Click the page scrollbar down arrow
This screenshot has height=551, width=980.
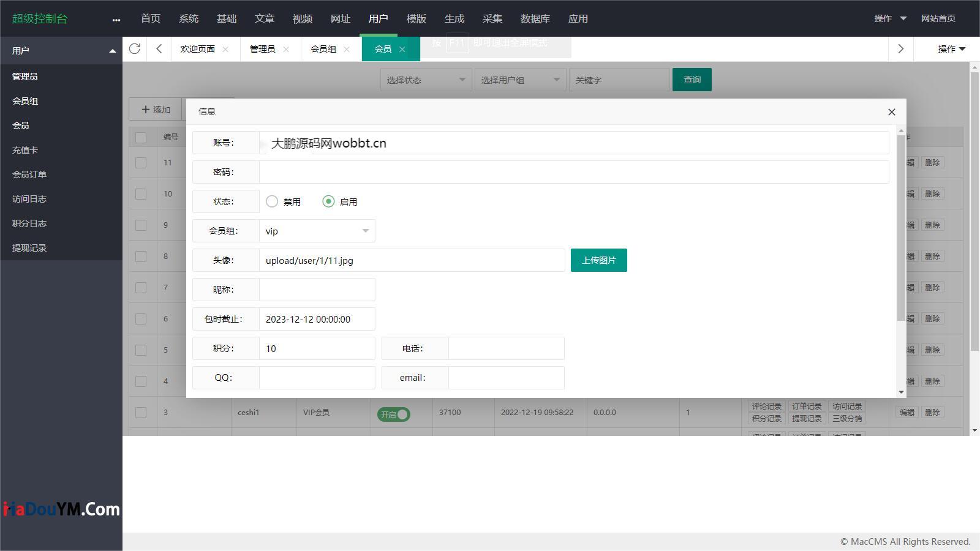[x=974, y=430]
